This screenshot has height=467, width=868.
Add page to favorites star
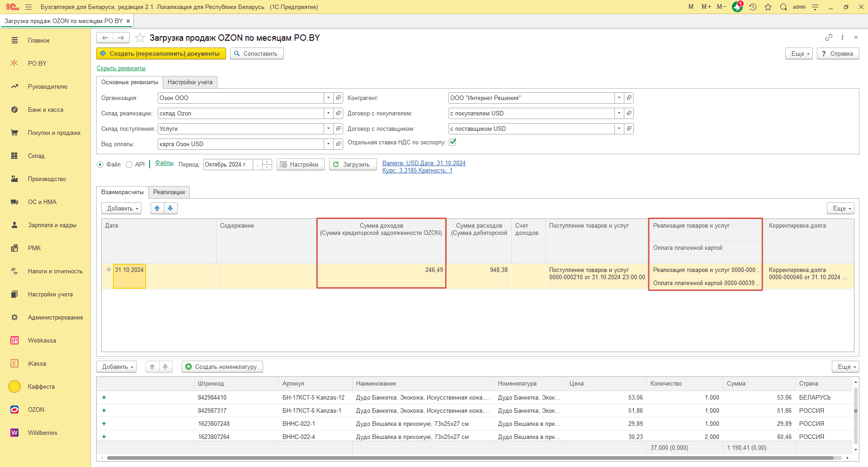coord(140,38)
